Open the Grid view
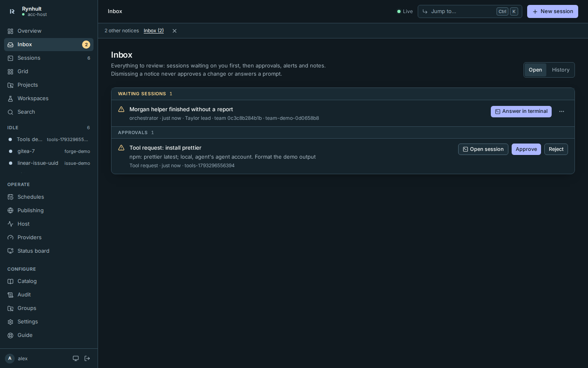The height and width of the screenshot is (368, 588). [x=49, y=72]
